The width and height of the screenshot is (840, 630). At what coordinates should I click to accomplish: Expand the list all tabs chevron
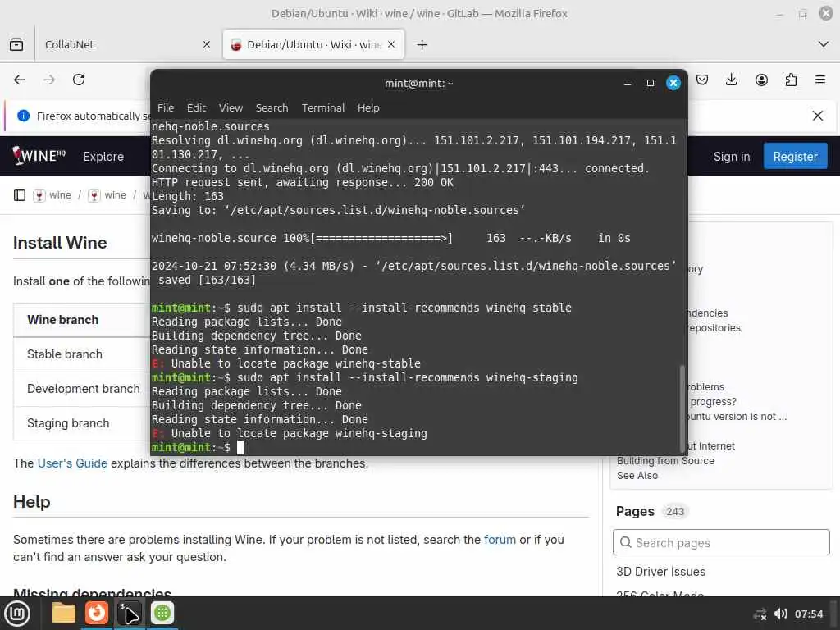tap(824, 44)
